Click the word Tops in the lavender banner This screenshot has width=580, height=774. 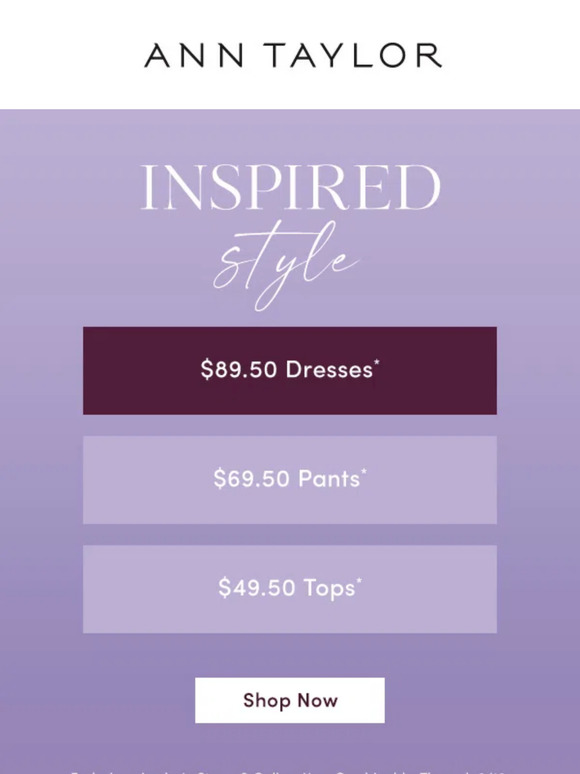(x=329, y=589)
